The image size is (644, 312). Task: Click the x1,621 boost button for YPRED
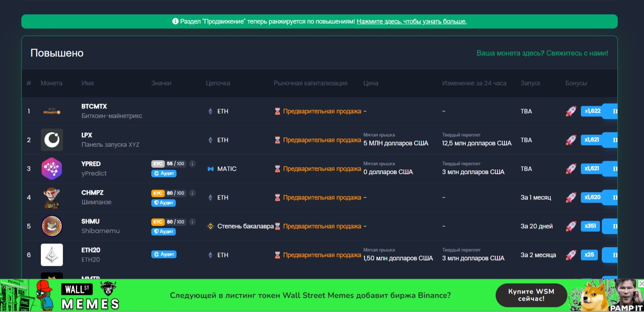pyautogui.click(x=592, y=169)
